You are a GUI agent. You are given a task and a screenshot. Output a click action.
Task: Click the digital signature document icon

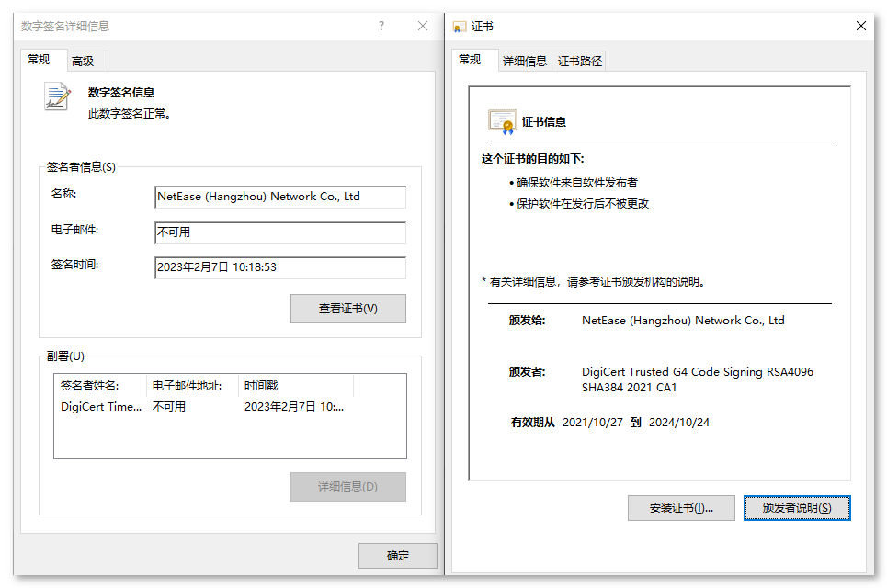point(58,96)
